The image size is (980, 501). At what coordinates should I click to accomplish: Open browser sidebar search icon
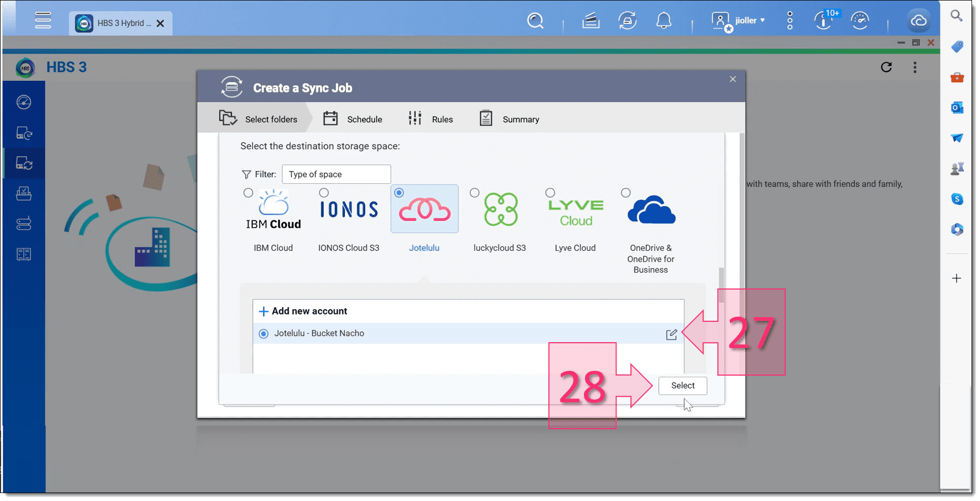[957, 16]
